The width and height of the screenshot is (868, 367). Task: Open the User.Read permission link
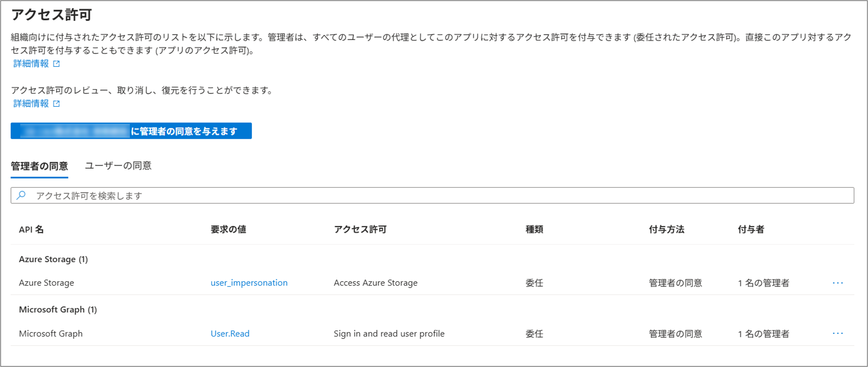[230, 333]
